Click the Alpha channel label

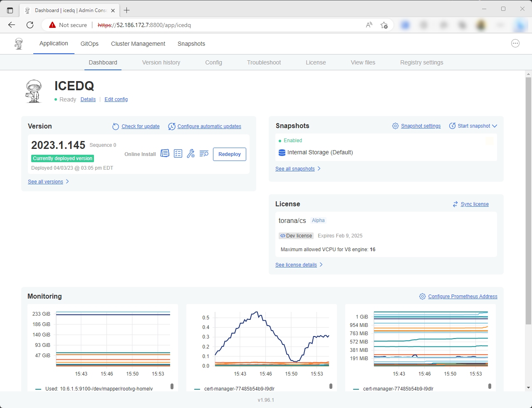pyautogui.click(x=318, y=220)
